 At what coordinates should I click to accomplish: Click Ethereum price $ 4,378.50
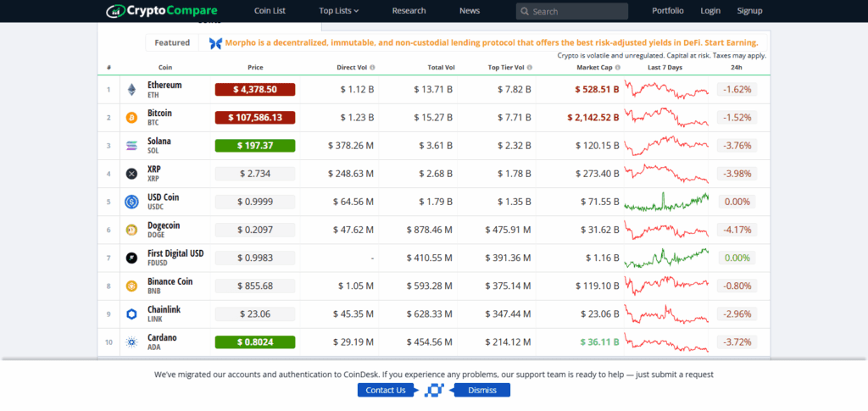tap(255, 90)
